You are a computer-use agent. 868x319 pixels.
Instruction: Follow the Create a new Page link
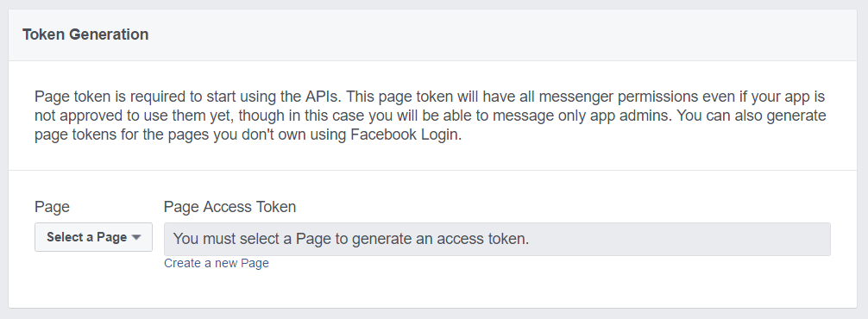(217, 263)
